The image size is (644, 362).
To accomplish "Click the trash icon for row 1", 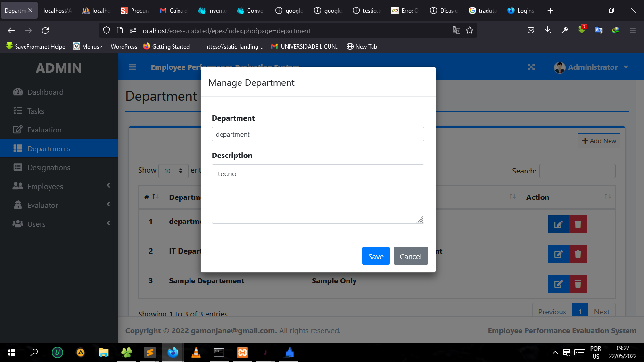I will (578, 224).
